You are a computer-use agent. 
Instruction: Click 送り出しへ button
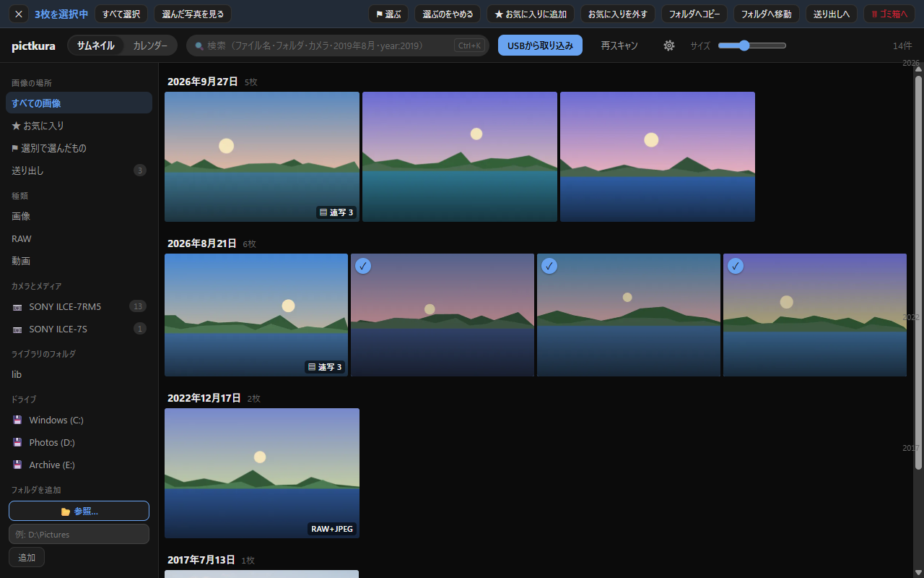pos(832,14)
